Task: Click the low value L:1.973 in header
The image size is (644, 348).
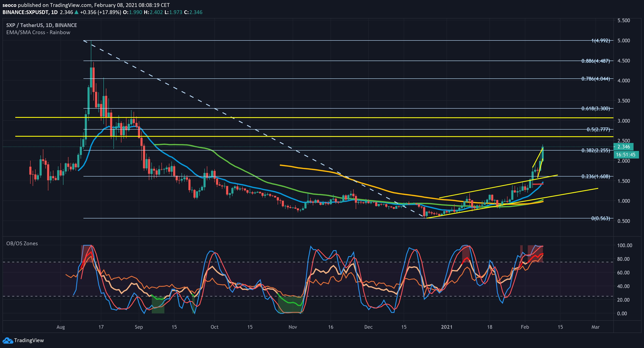Action: (173, 12)
